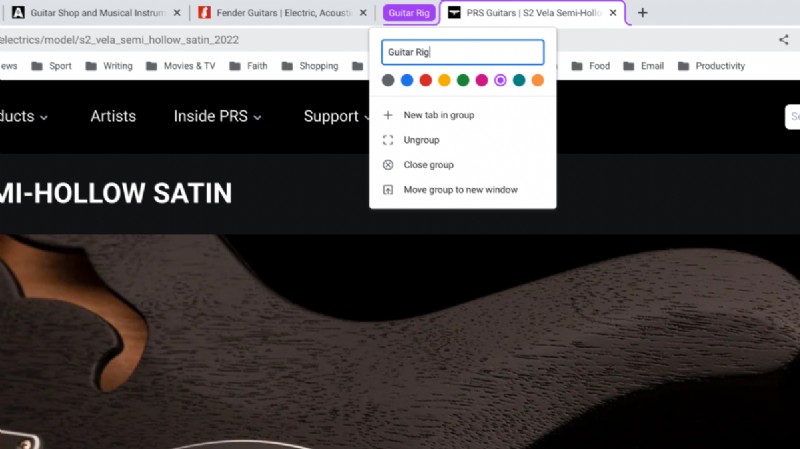Switch to the PRS Guitars tab
This screenshot has height=449, width=800.
coord(533,13)
